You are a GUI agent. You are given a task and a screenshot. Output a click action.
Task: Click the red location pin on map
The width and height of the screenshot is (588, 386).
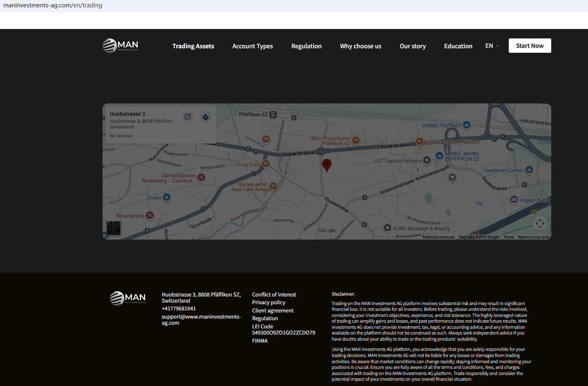click(x=326, y=165)
